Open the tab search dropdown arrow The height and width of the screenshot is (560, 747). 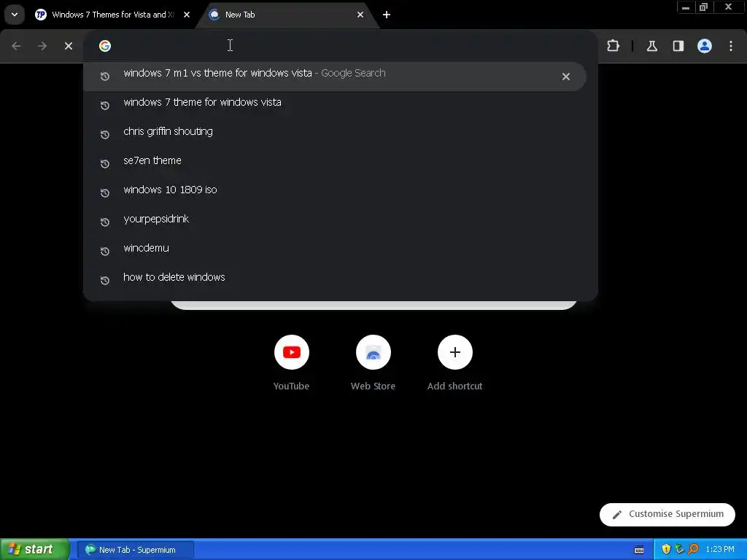coord(15,15)
